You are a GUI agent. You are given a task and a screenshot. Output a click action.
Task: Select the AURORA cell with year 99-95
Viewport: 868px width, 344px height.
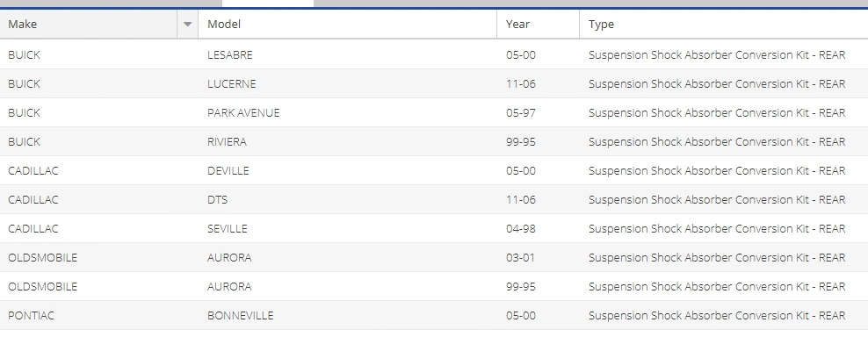229,286
